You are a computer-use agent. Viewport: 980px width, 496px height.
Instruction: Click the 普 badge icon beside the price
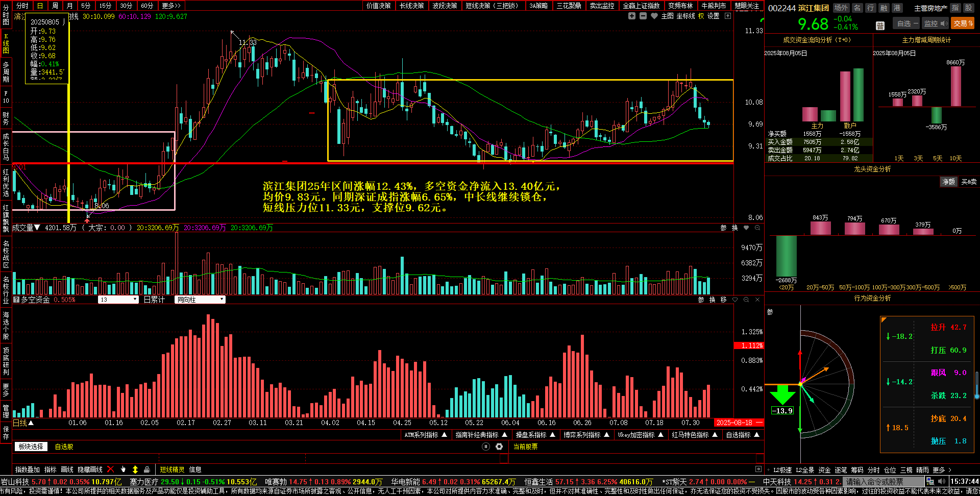point(880,26)
